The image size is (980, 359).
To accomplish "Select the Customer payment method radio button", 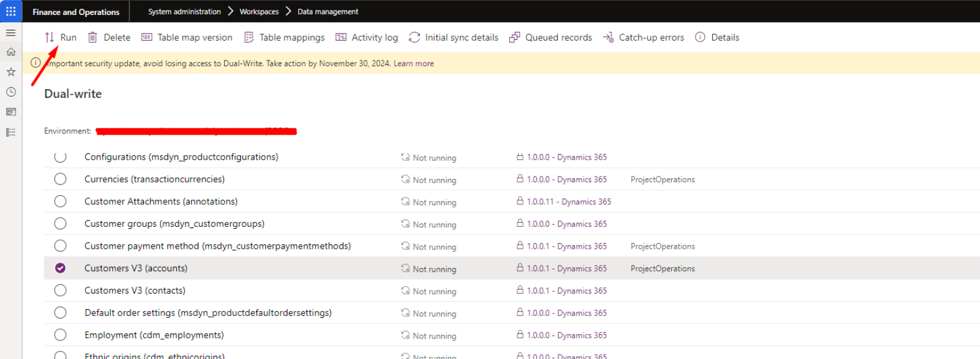I will [x=60, y=246].
